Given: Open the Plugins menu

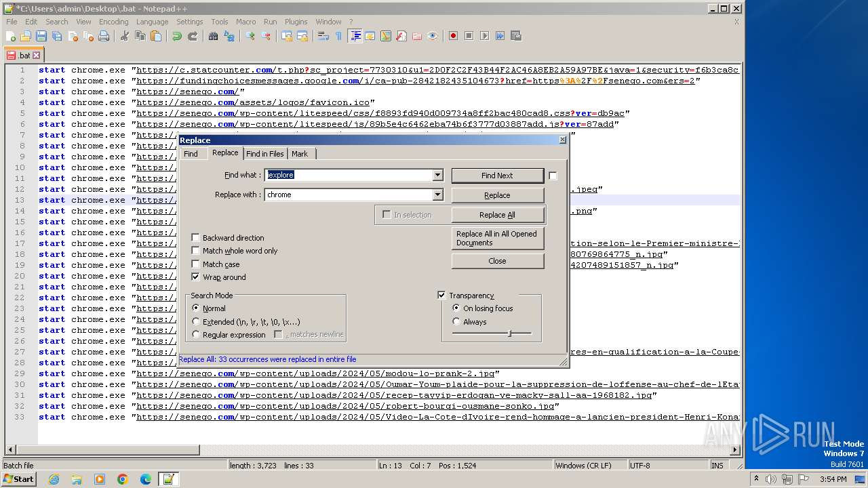Looking at the screenshot, I should point(296,22).
